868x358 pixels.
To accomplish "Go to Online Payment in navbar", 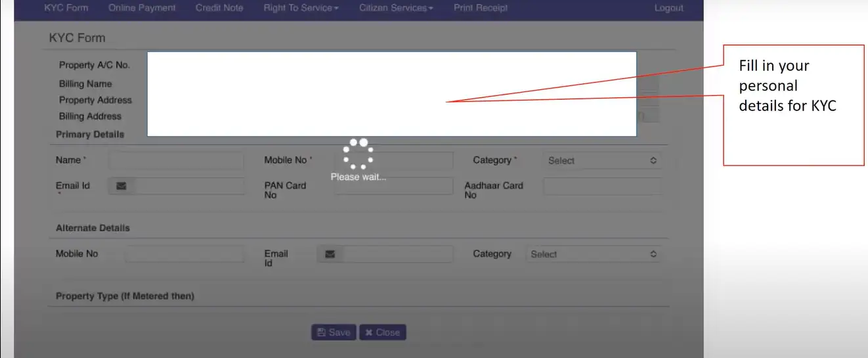I will [142, 8].
